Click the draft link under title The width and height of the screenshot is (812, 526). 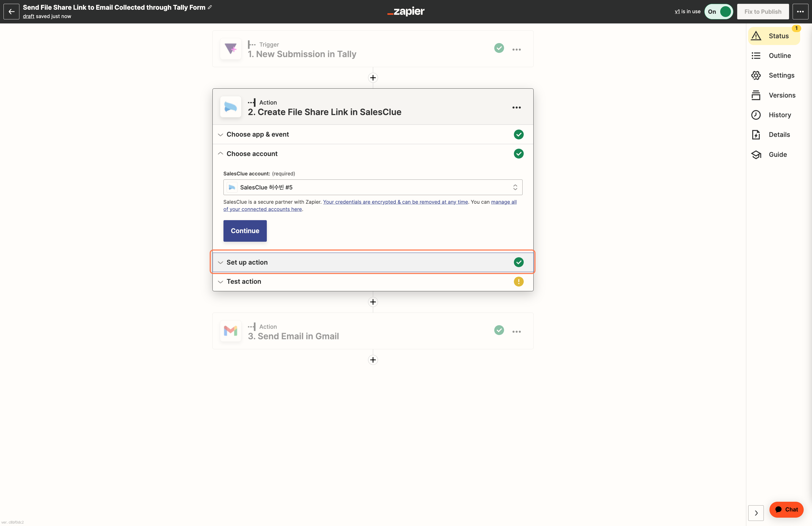(x=29, y=16)
